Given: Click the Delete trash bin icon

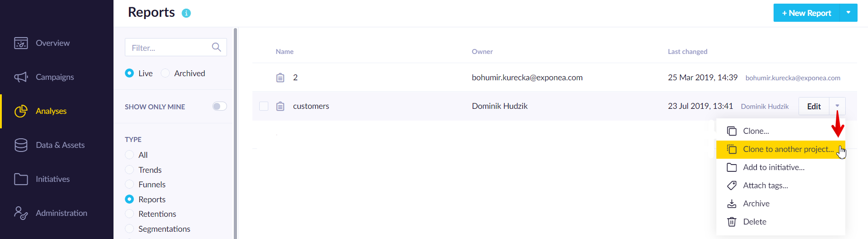Looking at the screenshot, I should [732, 222].
